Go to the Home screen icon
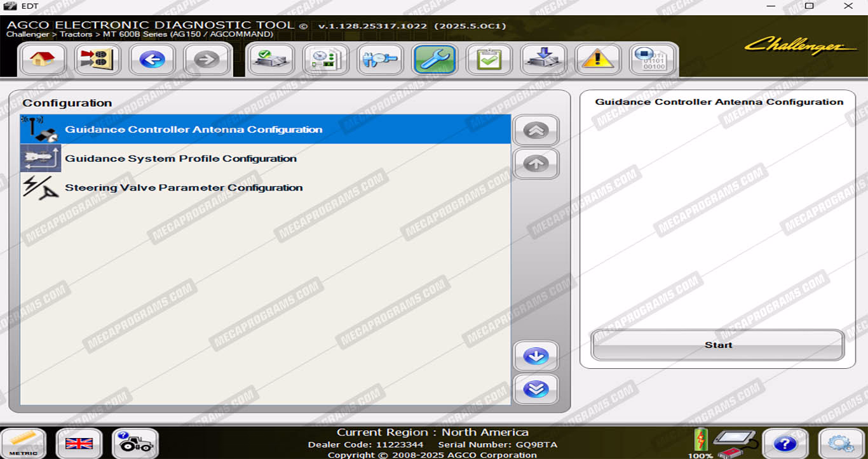The image size is (868, 459). coord(43,60)
